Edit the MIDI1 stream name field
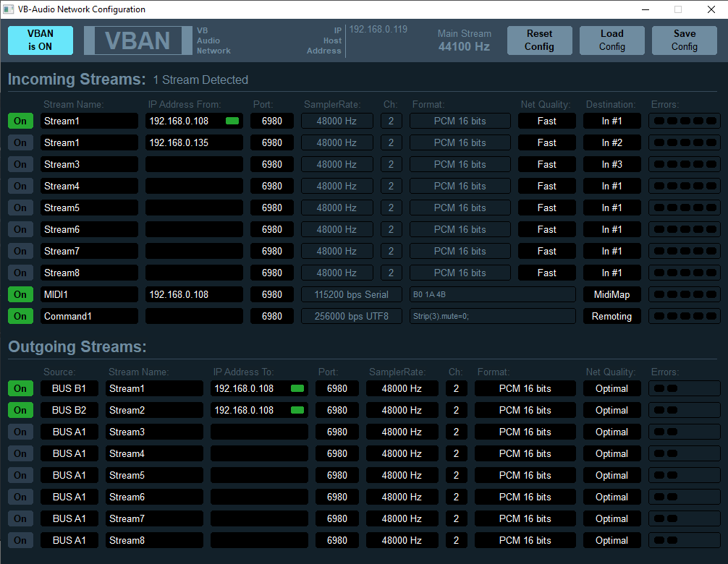 pyautogui.click(x=89, y=294)
